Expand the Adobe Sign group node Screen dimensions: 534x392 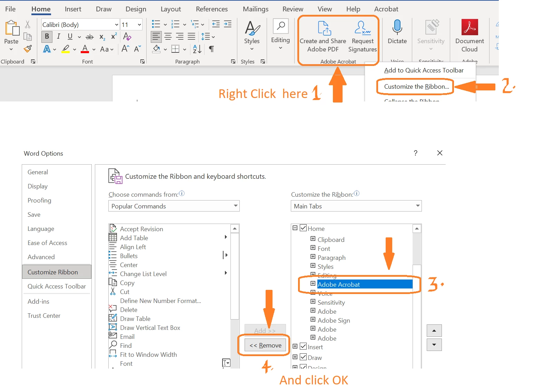point(313,319)
